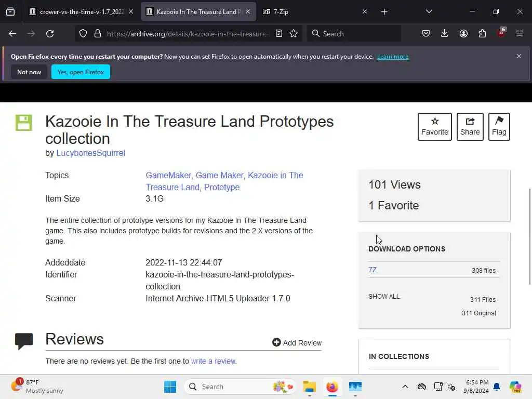The image size is (532, 399).
Task: Click SHOW ALL download options
Action: pyautogui.click(x=384, y=297)
